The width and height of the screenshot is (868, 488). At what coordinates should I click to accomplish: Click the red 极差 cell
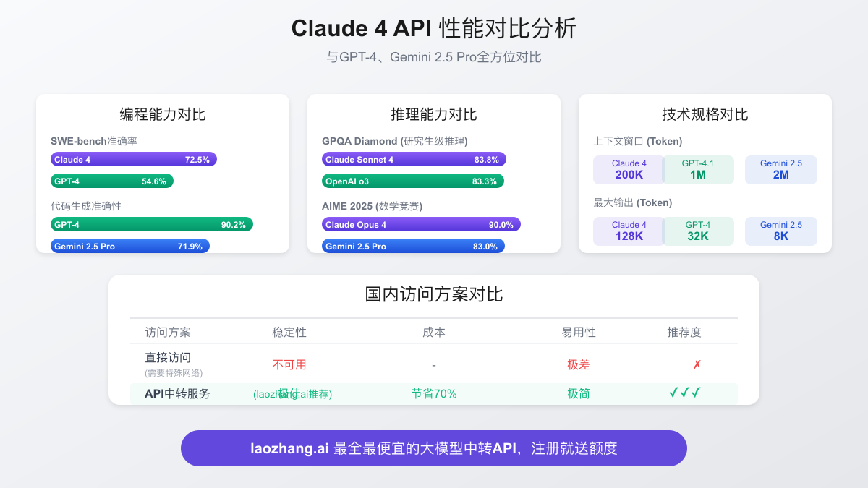579,365
